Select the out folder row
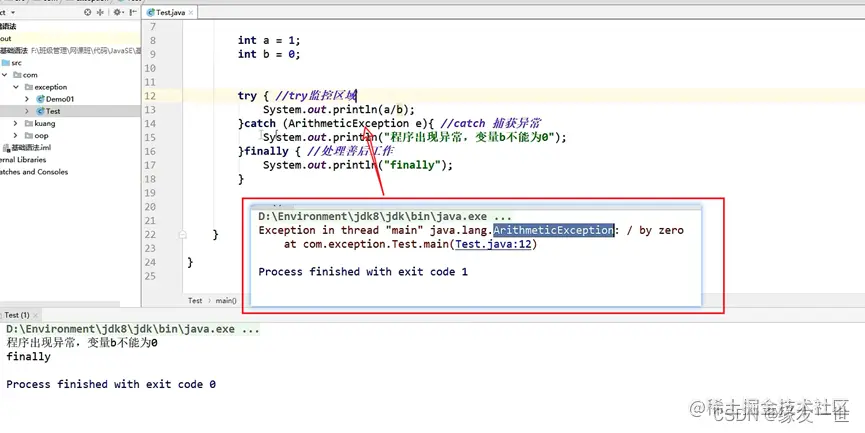Screen dimensions: 865x433 coord(70,39)
